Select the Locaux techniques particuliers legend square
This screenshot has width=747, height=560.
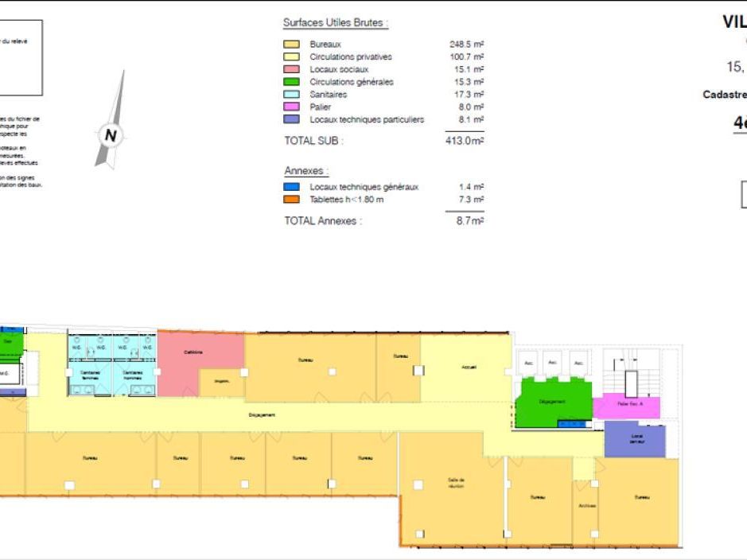tap(290, 119)
